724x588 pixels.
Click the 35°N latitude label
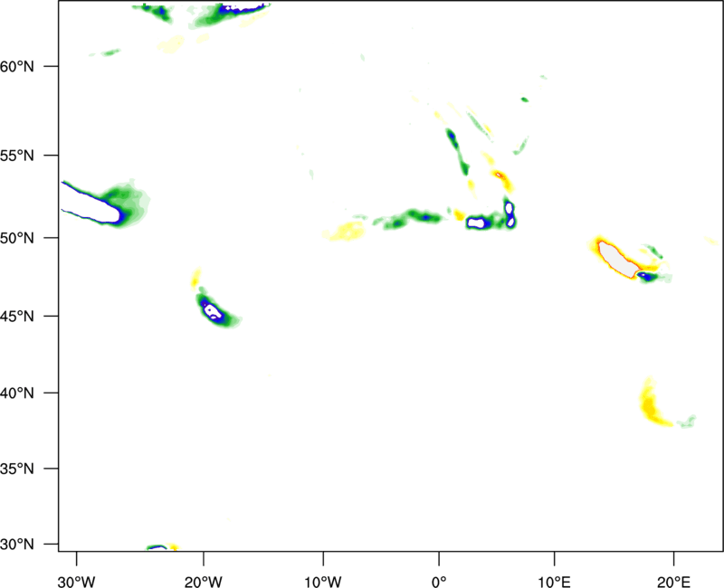[x=17, y=469]
